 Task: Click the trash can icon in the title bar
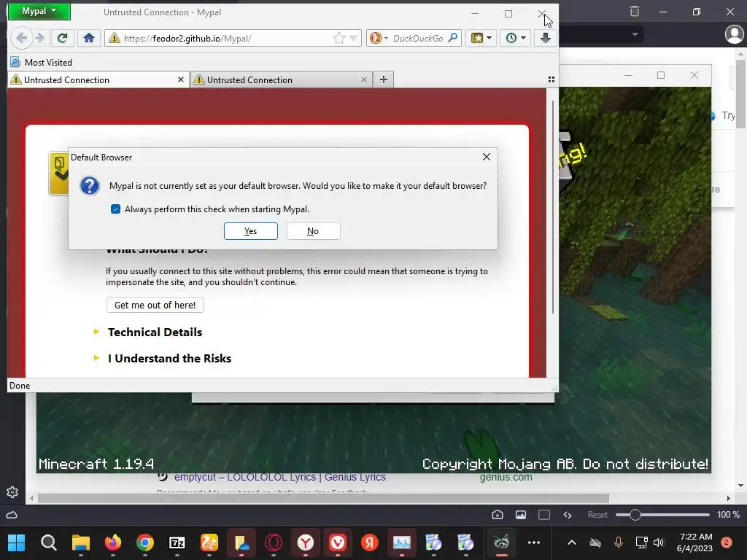635,12
